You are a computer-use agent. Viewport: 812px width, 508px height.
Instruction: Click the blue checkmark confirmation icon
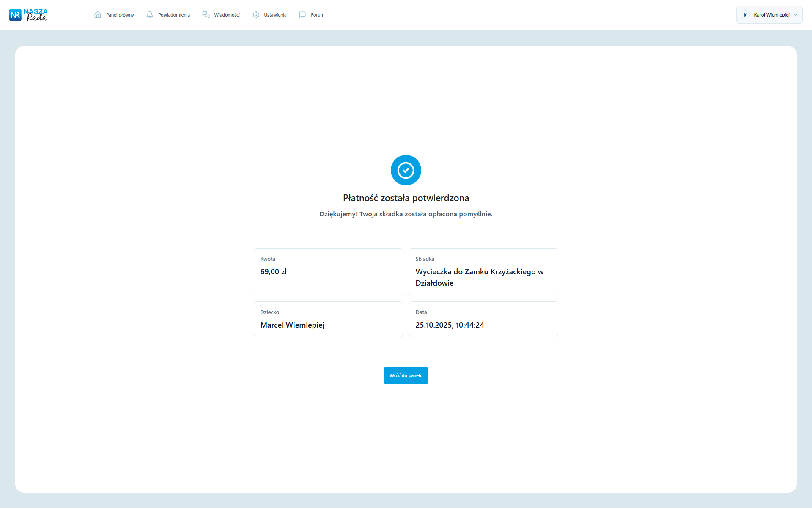tap(406, 170)
